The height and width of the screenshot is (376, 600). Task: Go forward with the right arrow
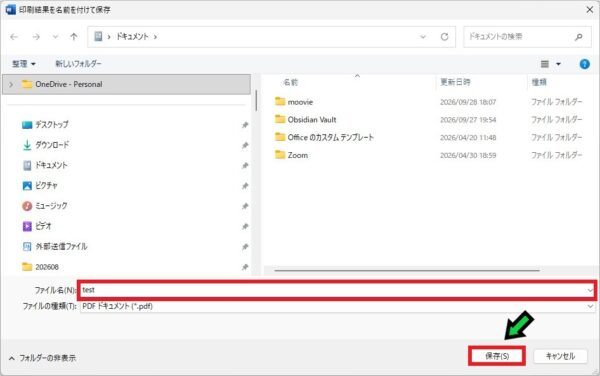(36, 37)
